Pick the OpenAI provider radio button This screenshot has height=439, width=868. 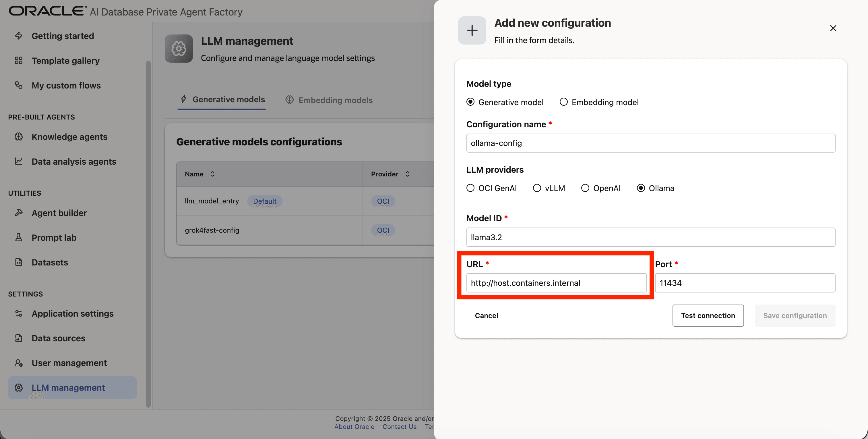[x=585, y=188]
